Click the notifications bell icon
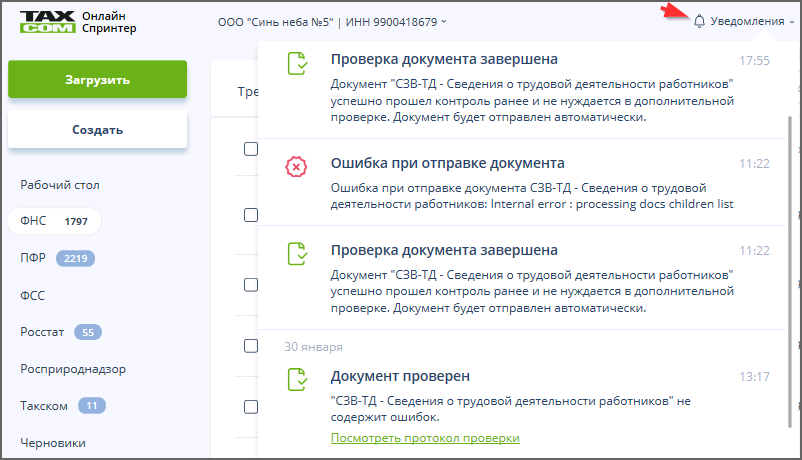Screen dimensions: 802x460 click(699, 21)
